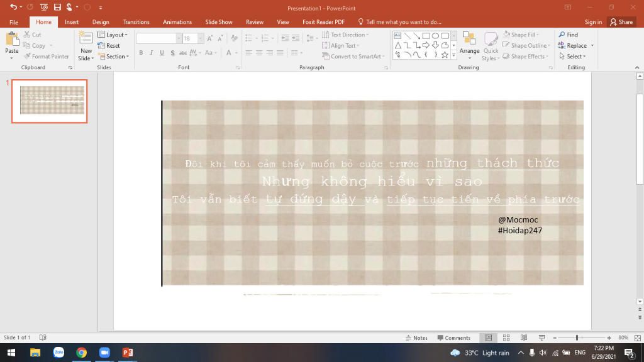This screenshot has height=362, width=644.
Task: Open the Section dropdown
Action: (x=114, y=56)
